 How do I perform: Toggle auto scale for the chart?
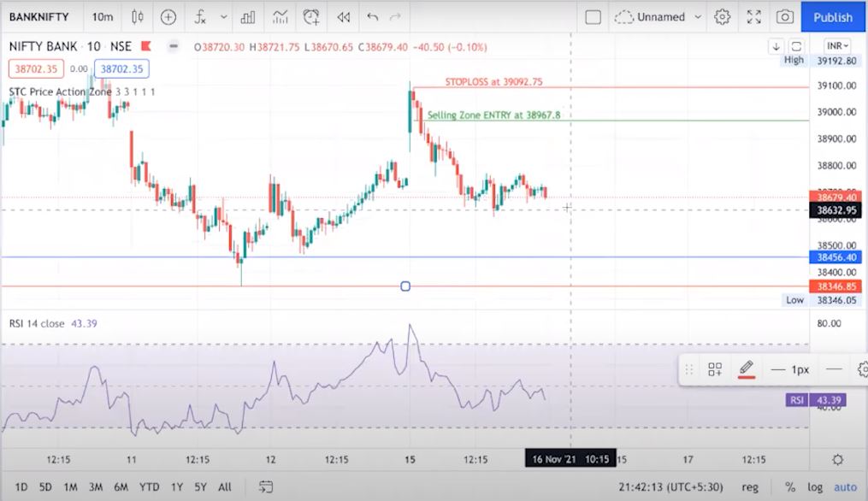[845, 486]
